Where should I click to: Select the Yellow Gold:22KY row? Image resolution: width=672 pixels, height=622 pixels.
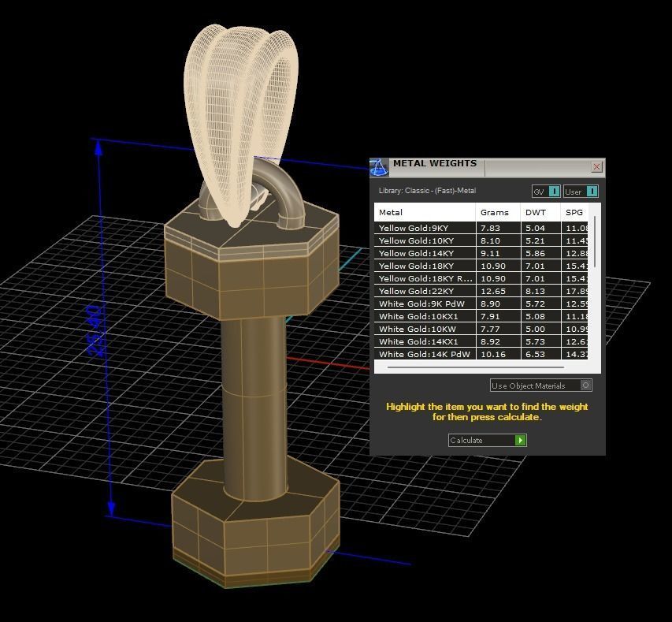pyautogui.click(x=481, y=291)
